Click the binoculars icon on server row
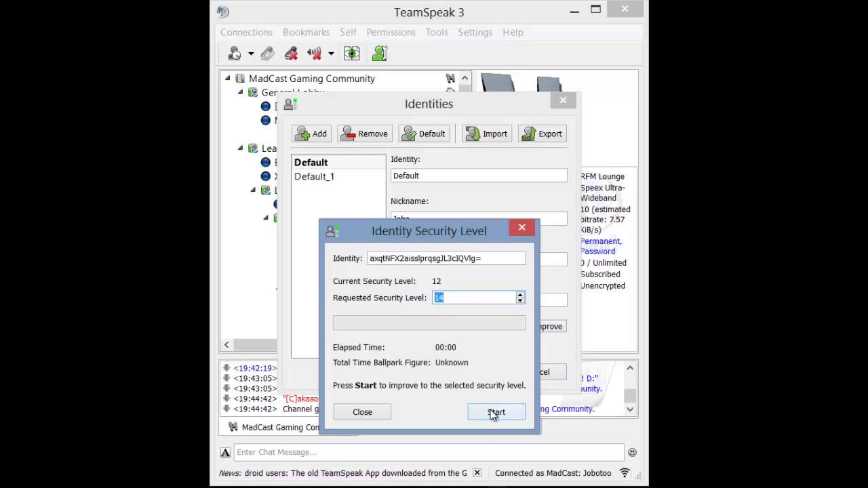Viewport: 868px width, 488px height. 450,79
